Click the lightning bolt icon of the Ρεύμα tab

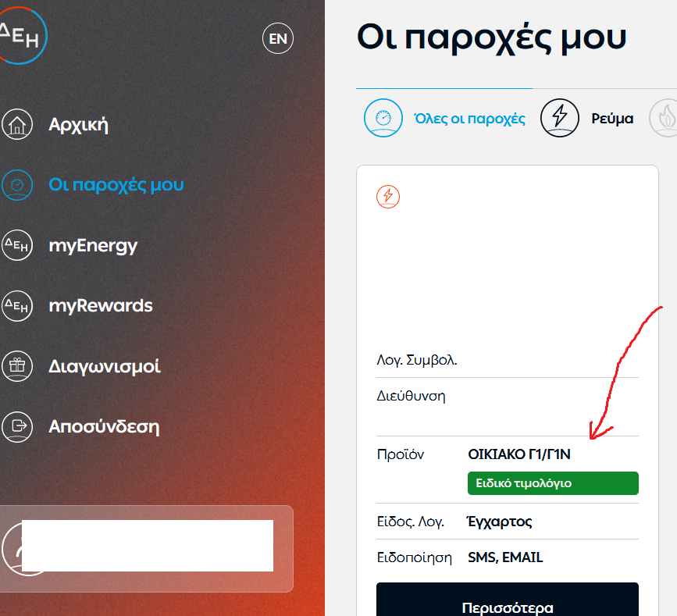coord(560,118)
